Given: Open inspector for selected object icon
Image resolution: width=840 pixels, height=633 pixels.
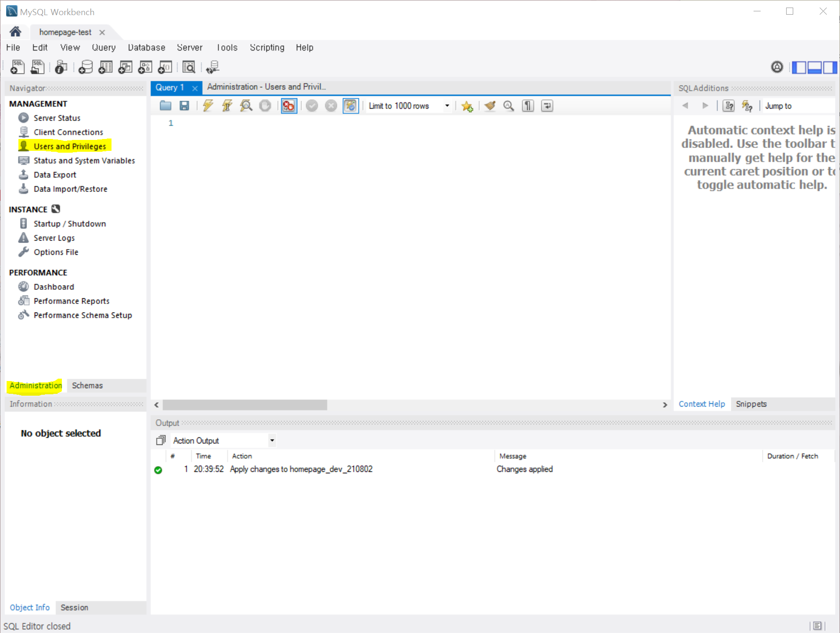Looking at the screenshot, I should (61, 67).
